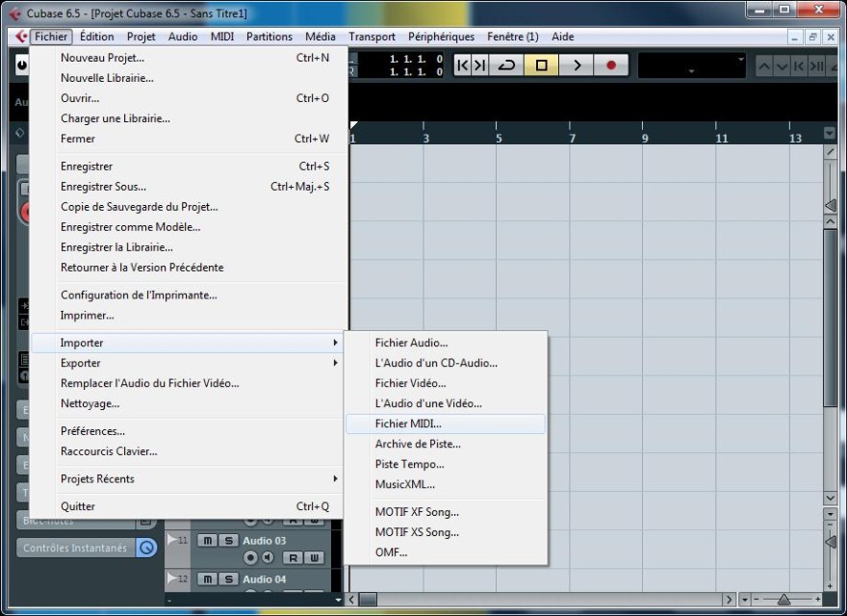Image resolution: width=847 pixels, height=616 pixels.
Task: Expand the Importer submenu arrow
Action: [x=336, y=343]
